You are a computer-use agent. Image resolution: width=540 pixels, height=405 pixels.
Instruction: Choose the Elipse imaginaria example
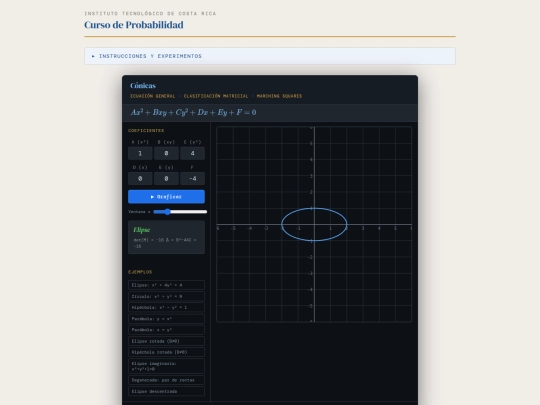[166, 366]
